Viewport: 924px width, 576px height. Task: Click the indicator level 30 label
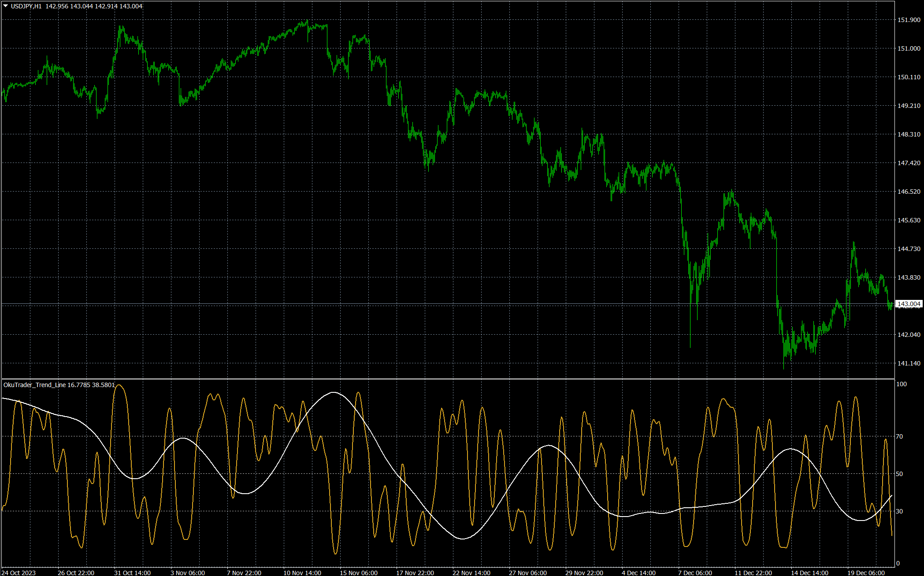[x=899, y=511]
